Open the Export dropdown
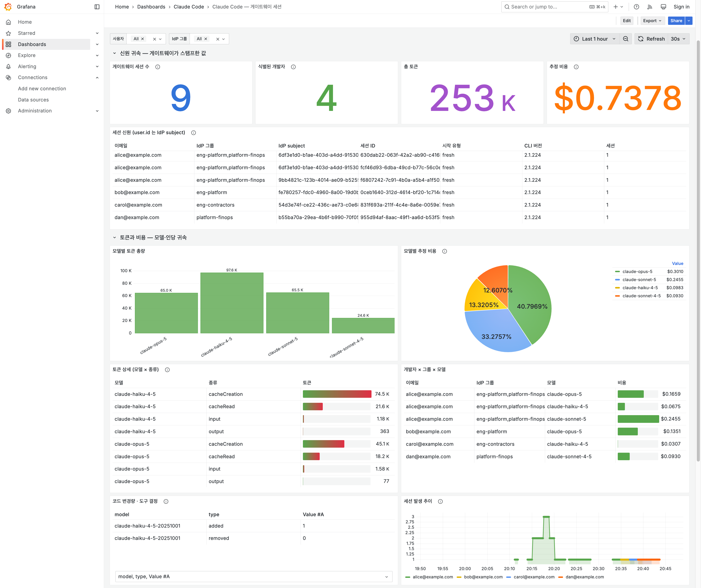701x588 pixels. 652,21
